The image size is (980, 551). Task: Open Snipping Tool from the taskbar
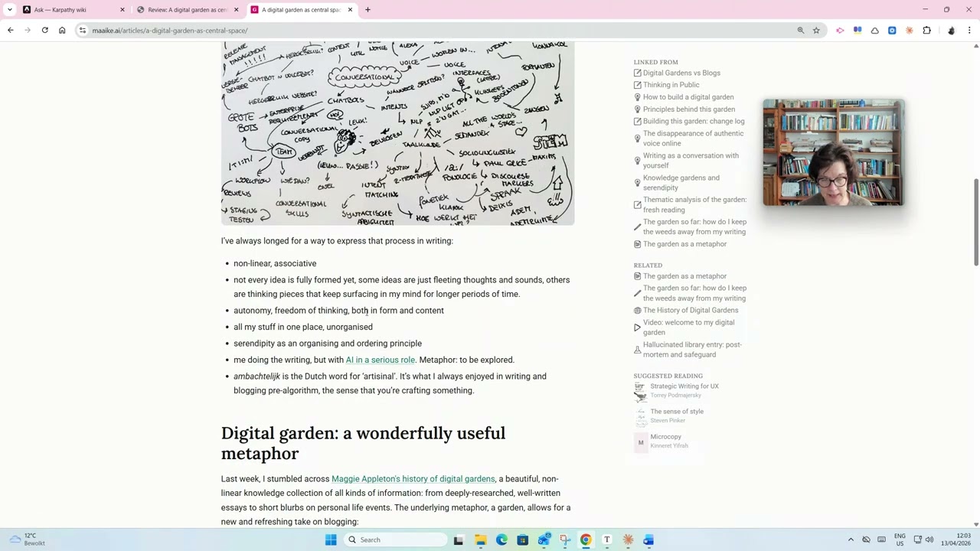(564, 540)
